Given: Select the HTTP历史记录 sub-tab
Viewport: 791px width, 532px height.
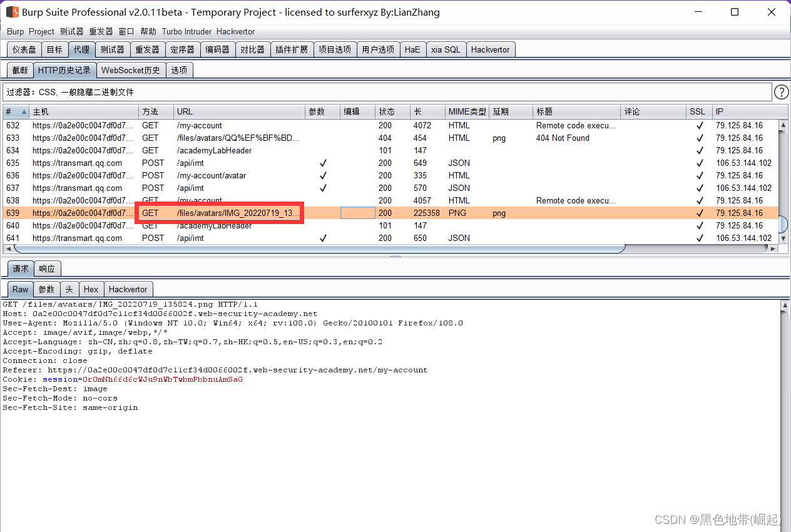Looking at the screenshot, I should pyautogui.click(x=64, y=70).
